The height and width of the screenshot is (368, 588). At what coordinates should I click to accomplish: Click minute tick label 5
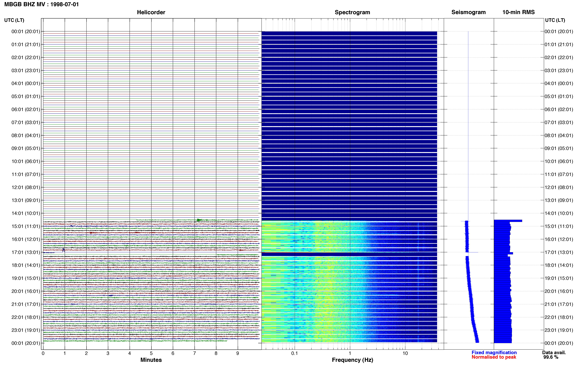pos(151,353)
